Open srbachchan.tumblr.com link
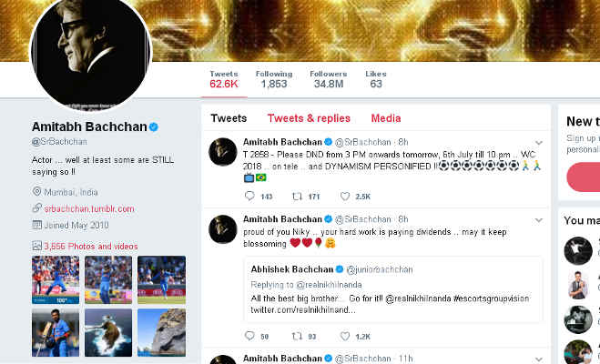 coord(89,208)
